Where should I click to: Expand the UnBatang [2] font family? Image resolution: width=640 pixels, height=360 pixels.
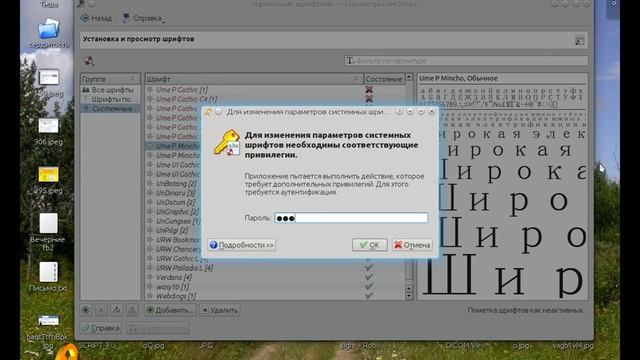[x=150, y=184]
